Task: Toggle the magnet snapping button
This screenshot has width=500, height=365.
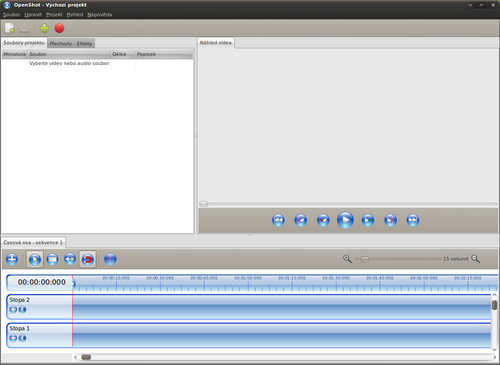Action: coord(88,259)
